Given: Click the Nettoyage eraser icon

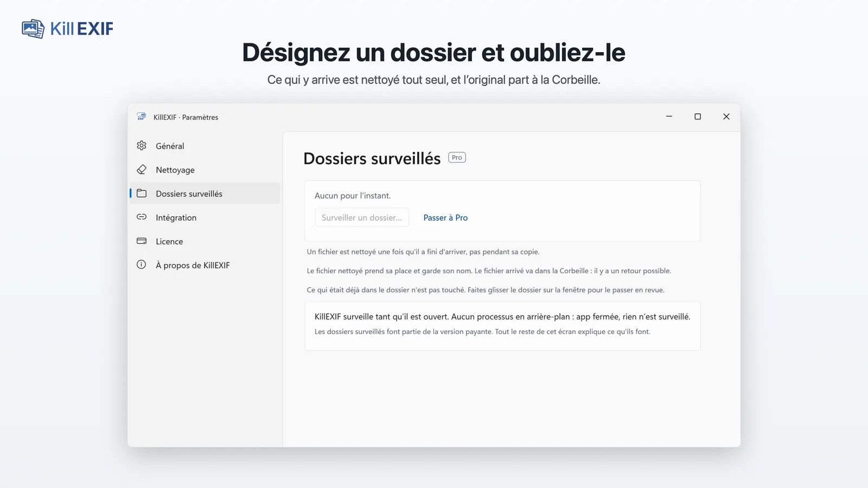Looking at the screenshot, I should pos(142,169).
